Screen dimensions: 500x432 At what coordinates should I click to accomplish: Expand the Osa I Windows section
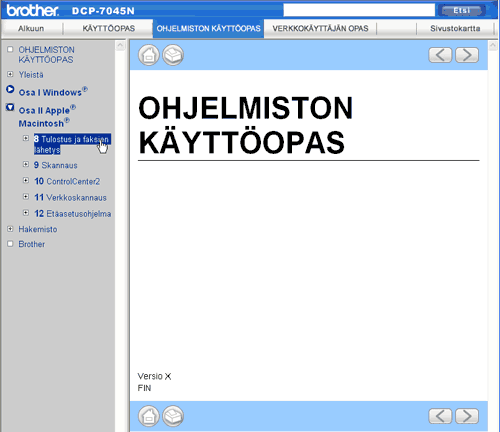[10, 89]
